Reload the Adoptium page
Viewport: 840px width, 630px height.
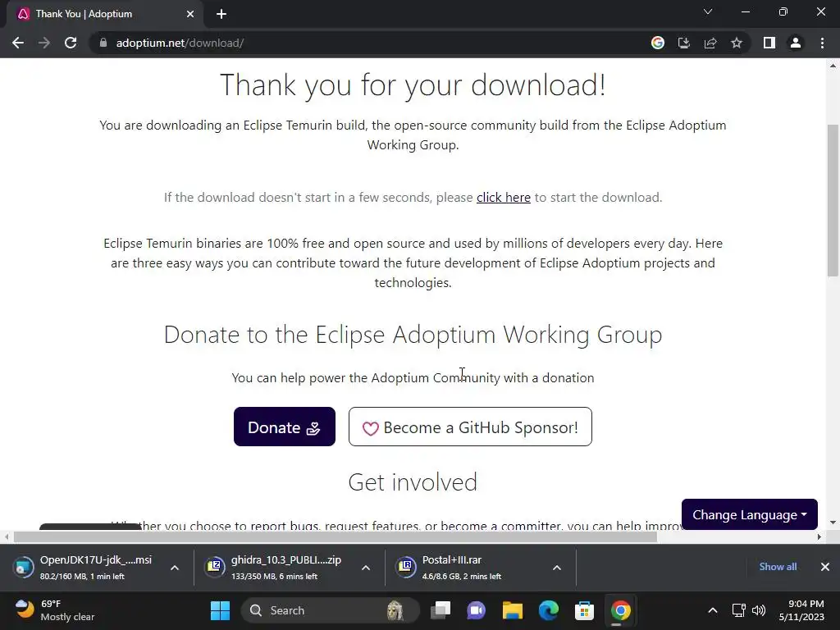coord(71,43)
